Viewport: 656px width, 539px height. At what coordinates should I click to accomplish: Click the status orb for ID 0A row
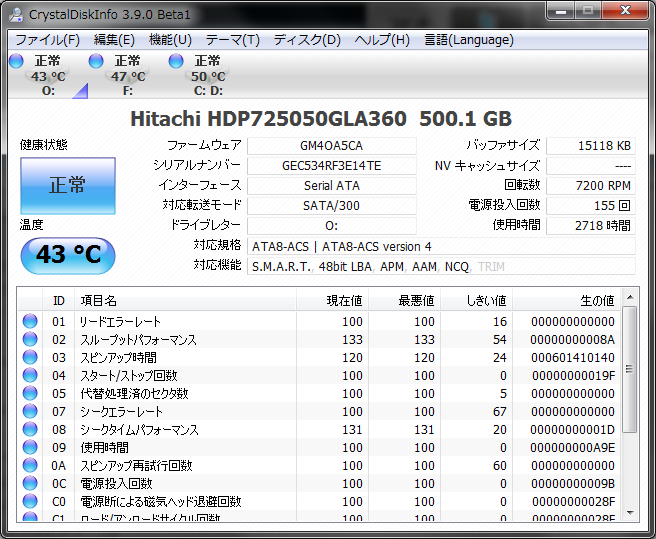[x=30, y=465]
